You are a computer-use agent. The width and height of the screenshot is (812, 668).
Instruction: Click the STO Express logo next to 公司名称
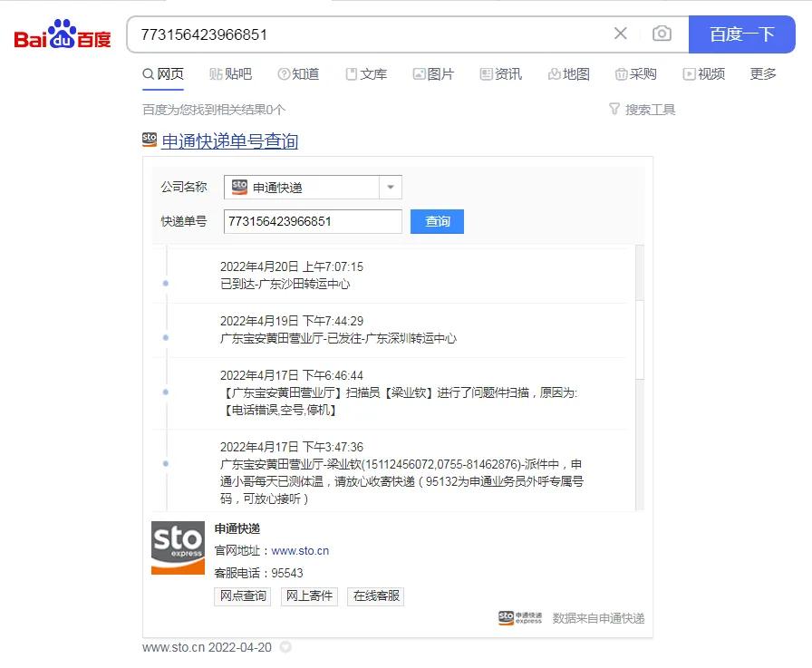pos(238,188)
